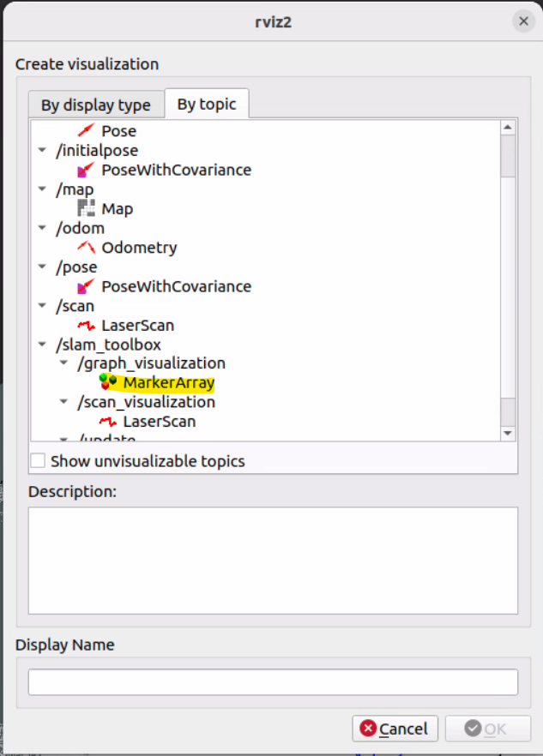The width and height of the screenshot is (543, 756).
Task: Click the OK button
Action: click(x=486, y=729)
